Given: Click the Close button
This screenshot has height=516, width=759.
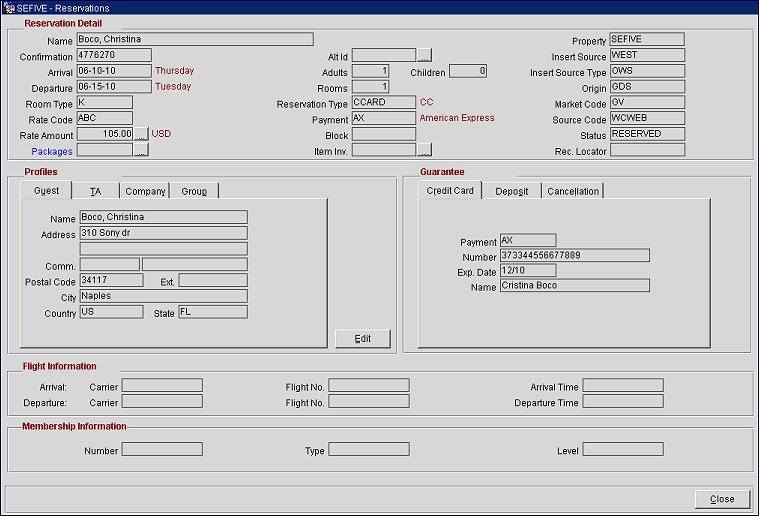Looking at the screenshot, I should coord(721,499).
